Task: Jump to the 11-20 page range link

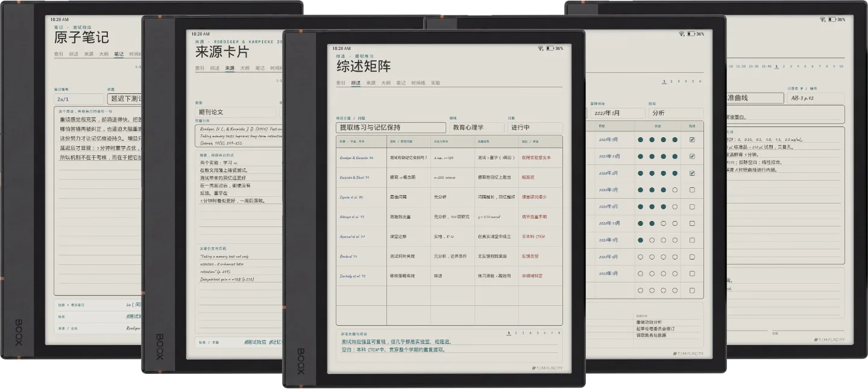Action: [x=741, y=66]
